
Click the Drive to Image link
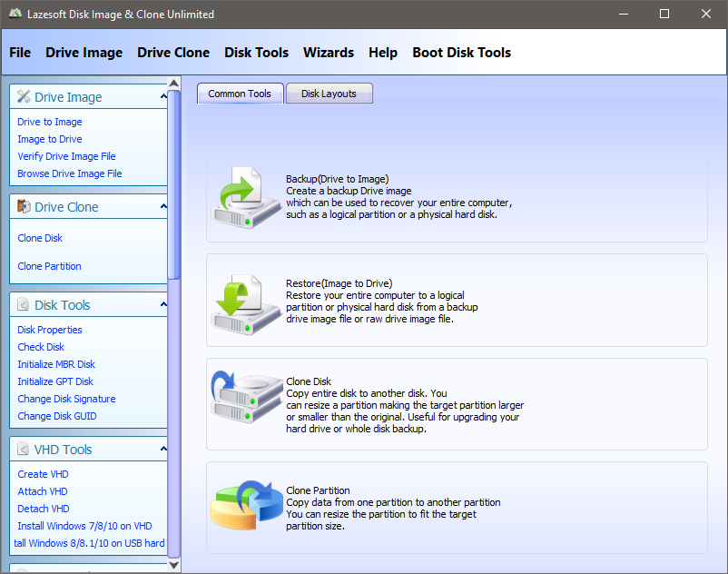point(50,122)
